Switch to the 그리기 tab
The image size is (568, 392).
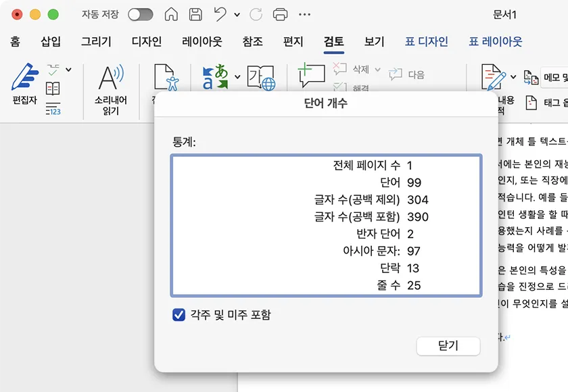click(96, 42)
